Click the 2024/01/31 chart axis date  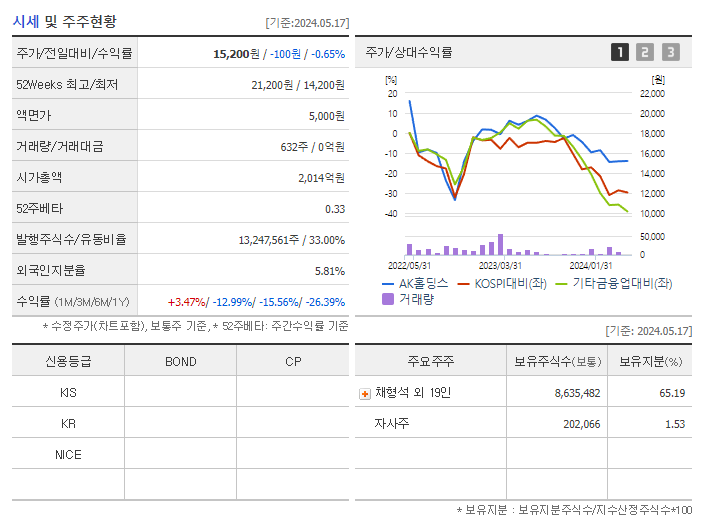point(591,266)
